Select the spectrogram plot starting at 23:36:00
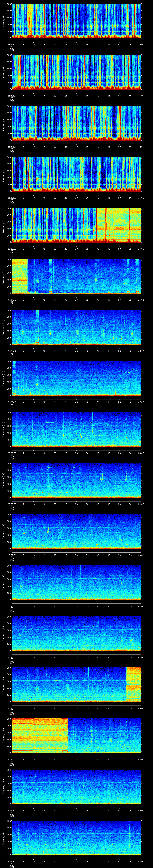Viewport: 153px width, 868px height. point(76,378)
